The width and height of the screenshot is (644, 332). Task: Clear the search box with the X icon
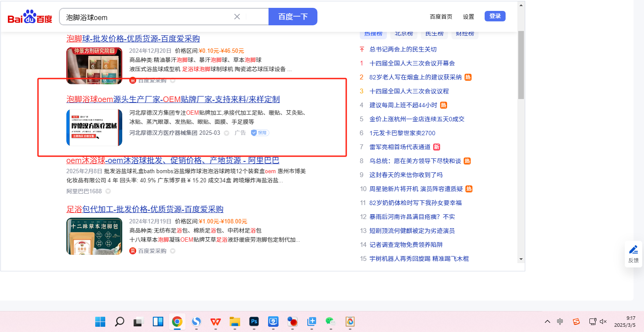[x=237, y=17]
